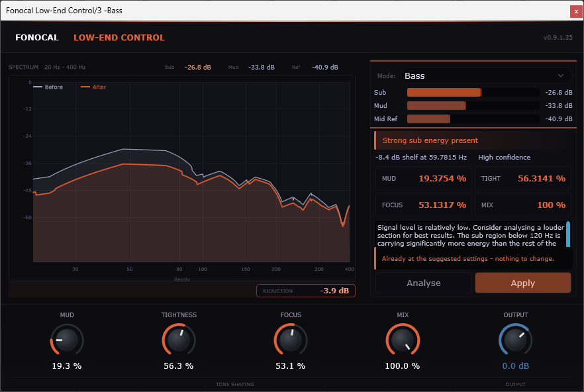Image resolution: width=584 pixels, height=392 pixels.
Task: Click the Mid Ref level meter bar
Action: pos(473,119)
